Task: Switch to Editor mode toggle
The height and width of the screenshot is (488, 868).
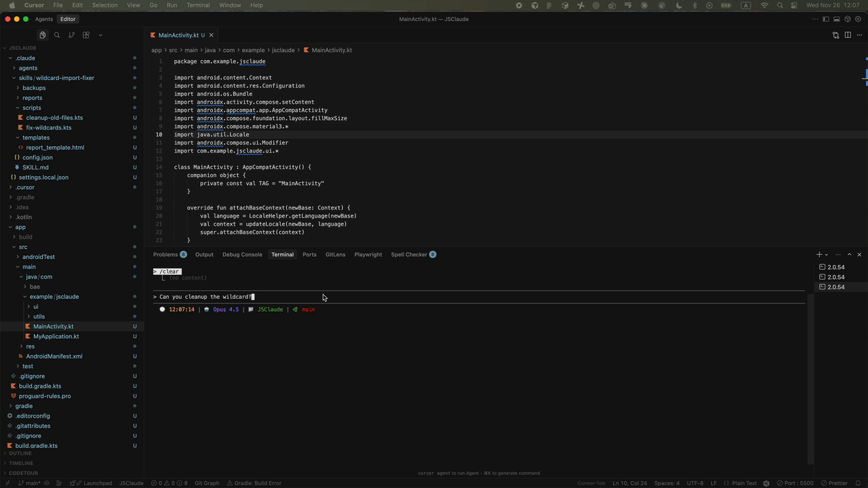Action: click(x=68, y=19)
